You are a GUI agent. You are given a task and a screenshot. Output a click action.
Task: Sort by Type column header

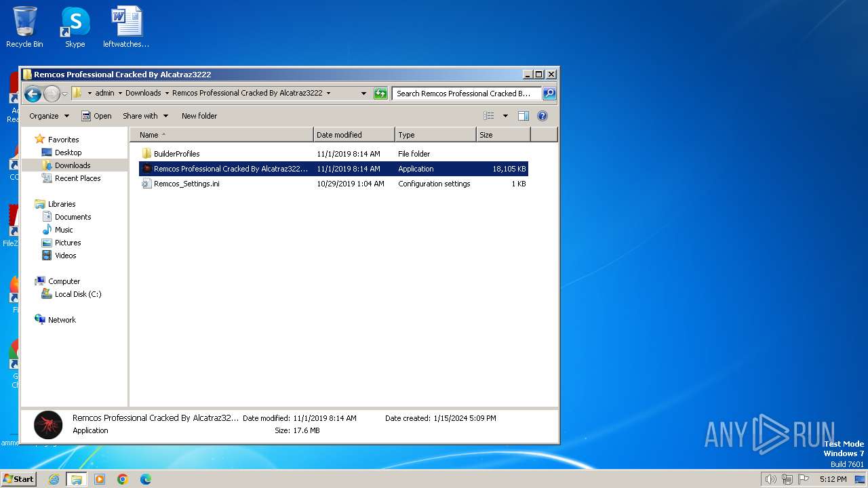(435, 135)
